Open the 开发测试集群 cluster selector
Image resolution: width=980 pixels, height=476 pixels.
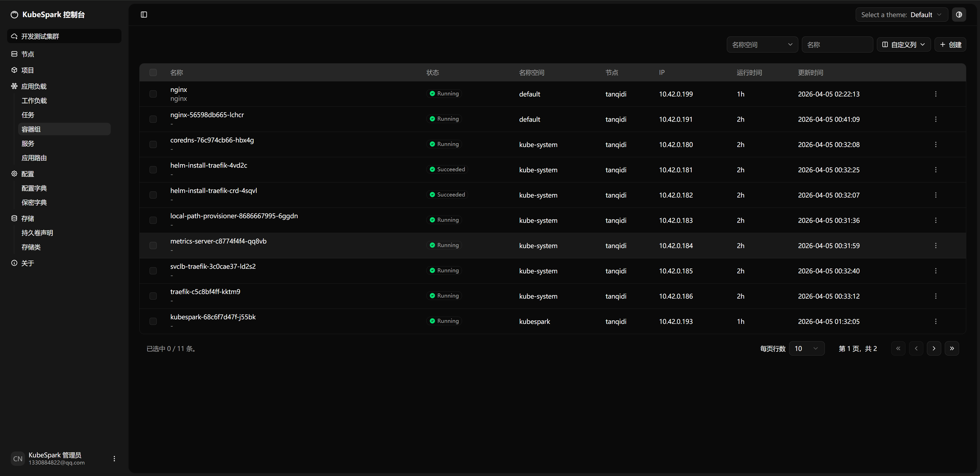(x=64, y=36)
